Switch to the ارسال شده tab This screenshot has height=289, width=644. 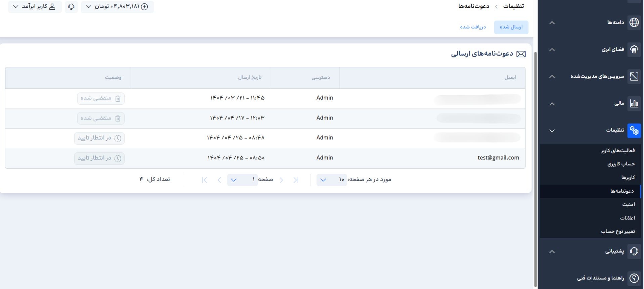(x=511, y=27)
